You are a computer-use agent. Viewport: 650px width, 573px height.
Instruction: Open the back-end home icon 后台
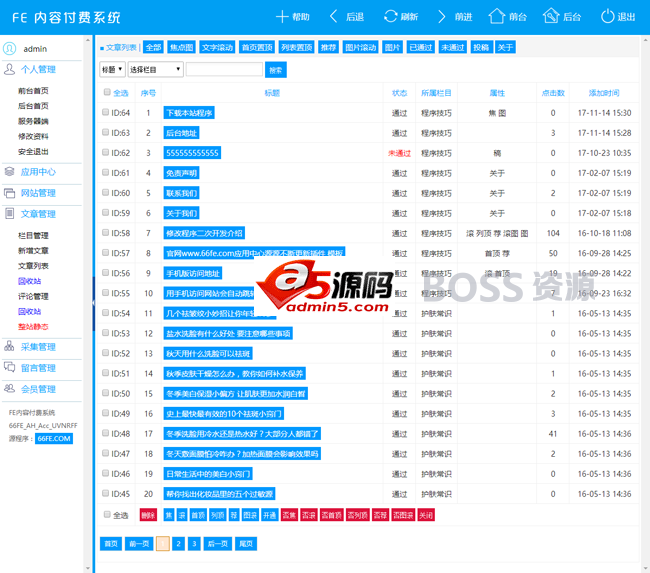click(x=551, y=17)
